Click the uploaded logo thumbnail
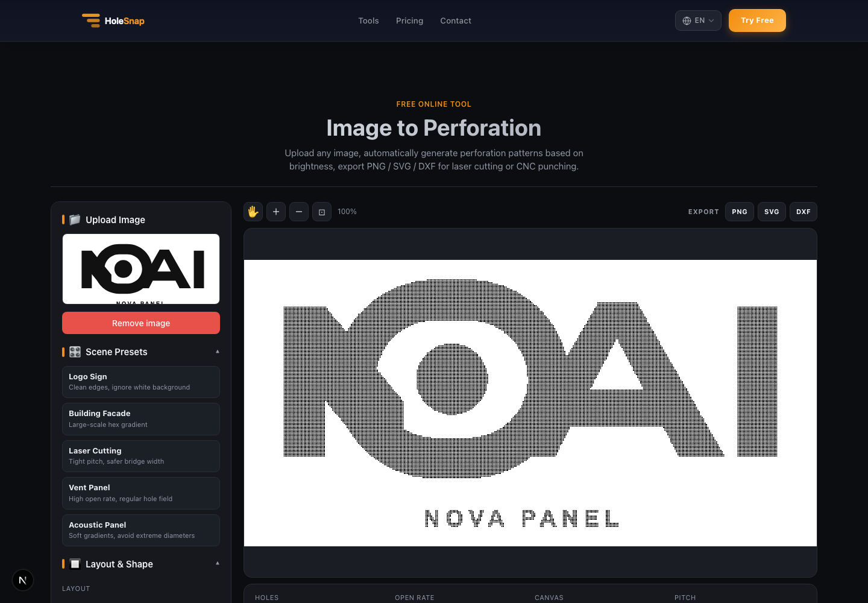868x603 pixels. [x=141, y=269]
